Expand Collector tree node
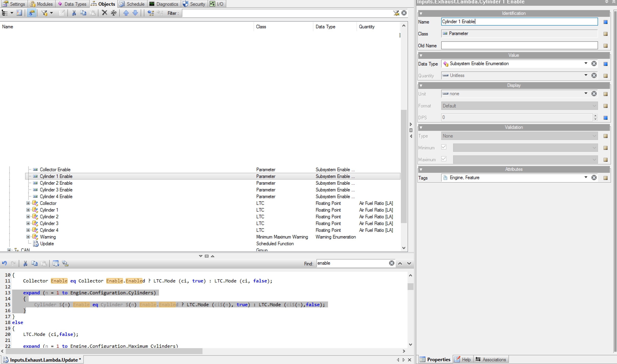The height and width of the screenshot is (364, 617). (28, 203)
